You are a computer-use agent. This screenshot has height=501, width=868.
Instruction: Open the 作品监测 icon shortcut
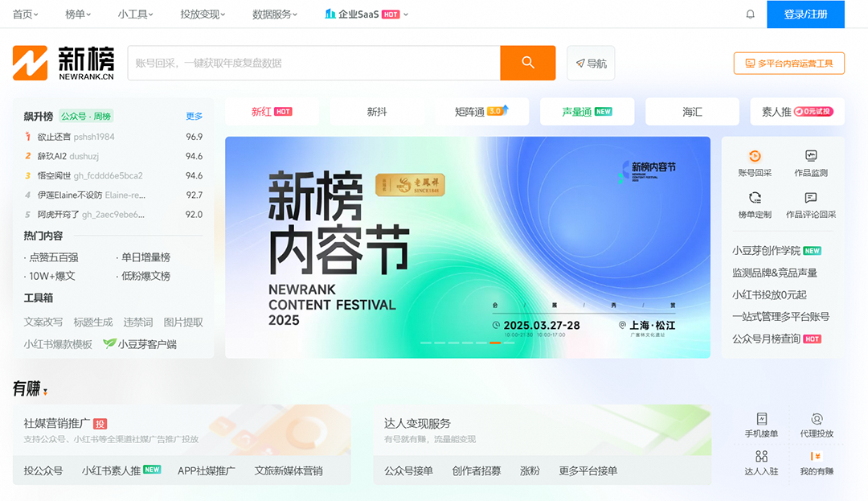click(x=810, y=163)
